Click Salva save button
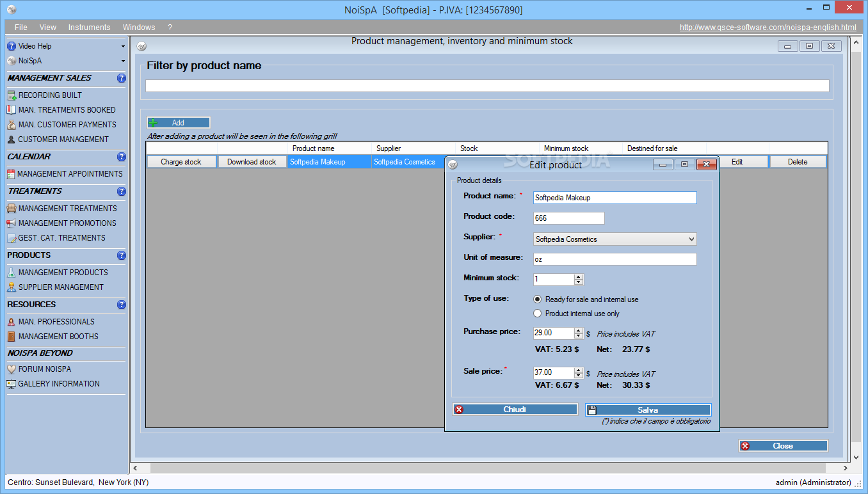Screen dimensions: 868x494 click(x=648, y=410)
